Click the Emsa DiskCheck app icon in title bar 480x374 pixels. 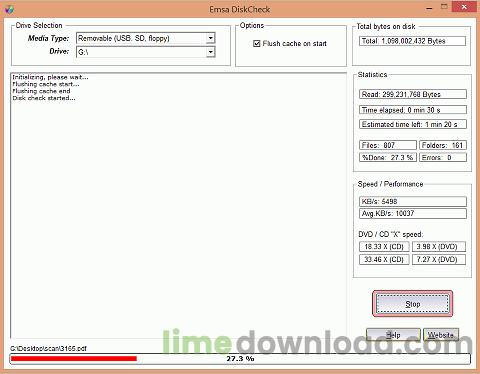coord(9,9)
